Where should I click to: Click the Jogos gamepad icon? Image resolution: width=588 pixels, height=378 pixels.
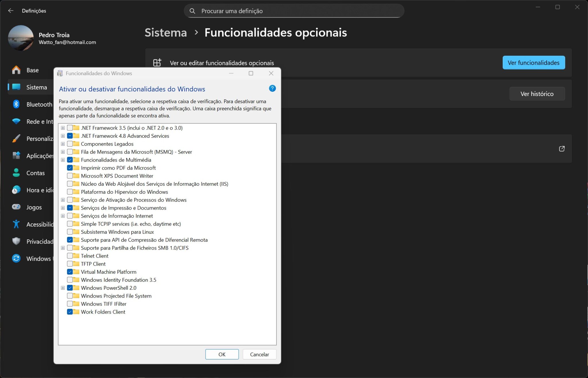(16, 207)
